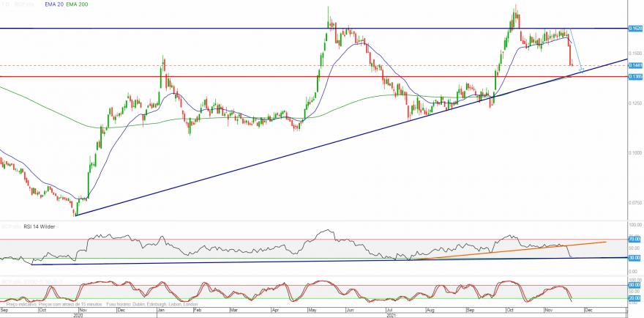Select the 0.1441 current price label
The width and height of the screenshot is (644, 318).
[x=635, y=65]
